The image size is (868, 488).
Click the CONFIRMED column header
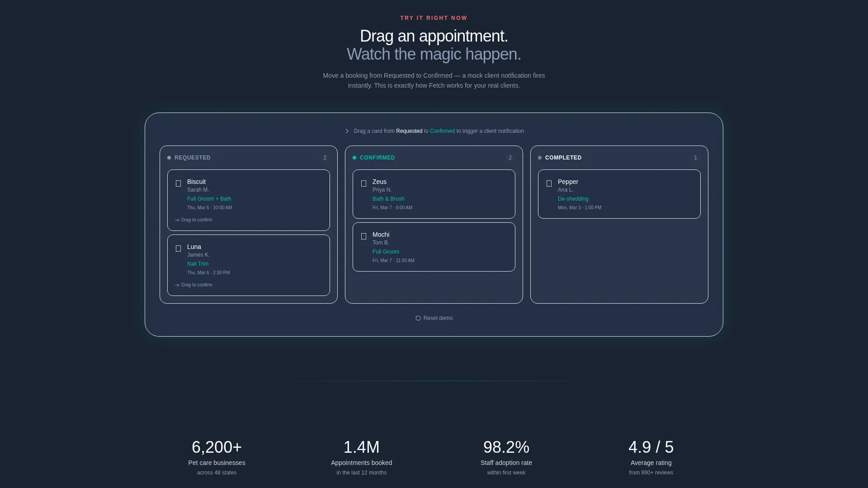click(x=377, y=158)
